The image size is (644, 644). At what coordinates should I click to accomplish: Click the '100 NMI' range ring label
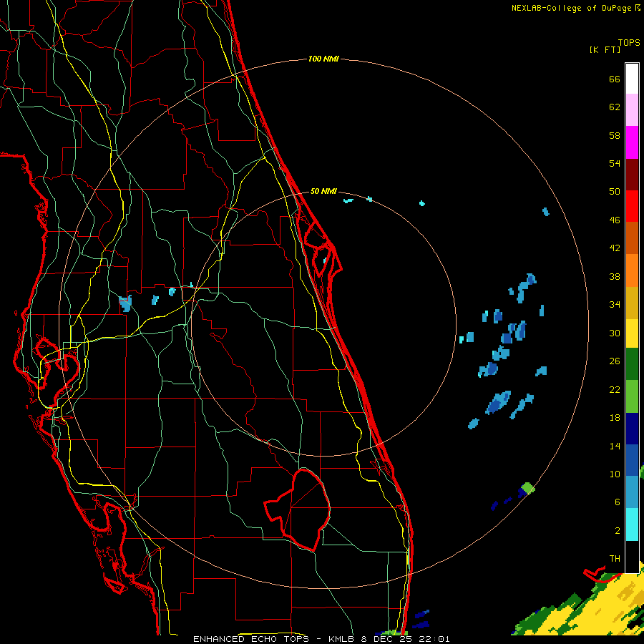coord(323,59)
